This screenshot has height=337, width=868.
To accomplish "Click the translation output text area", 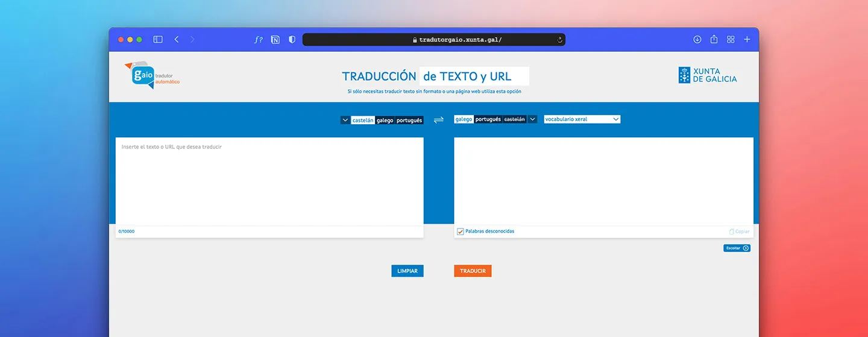I will coord(603,181).
